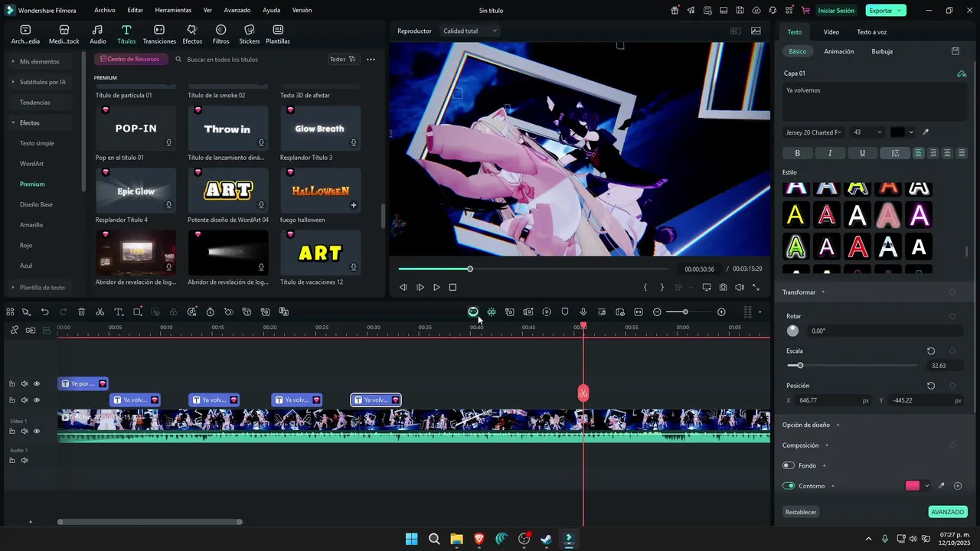Click the voiceover microphone icon in timeline toolbar
980x551 pixels.
583,312
